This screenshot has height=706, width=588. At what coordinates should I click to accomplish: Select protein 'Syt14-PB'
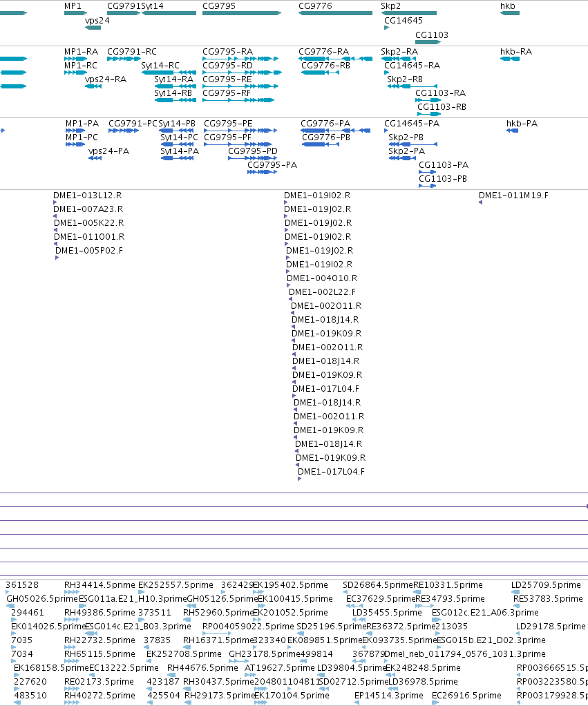click(x=177, y=124)
